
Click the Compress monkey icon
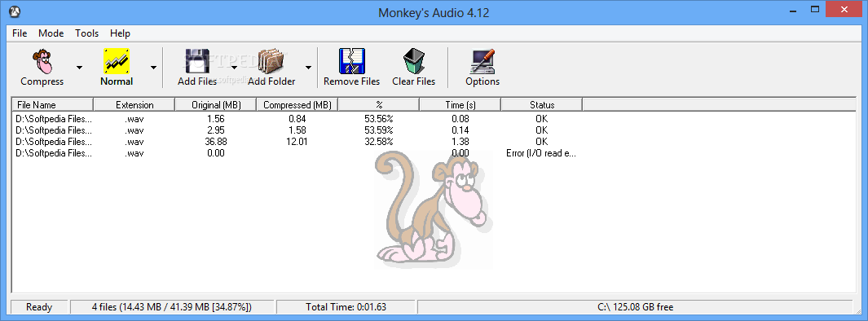[42, 61]
